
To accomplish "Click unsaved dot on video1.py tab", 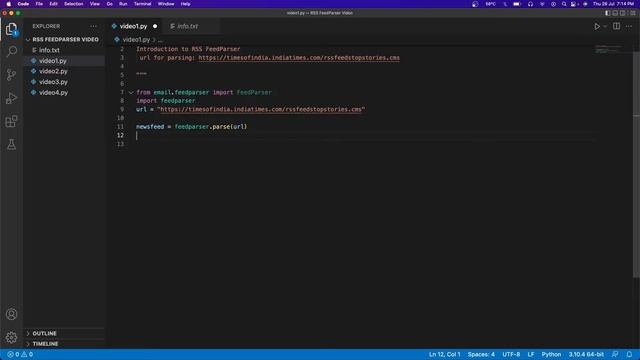I will pos(155,26).
